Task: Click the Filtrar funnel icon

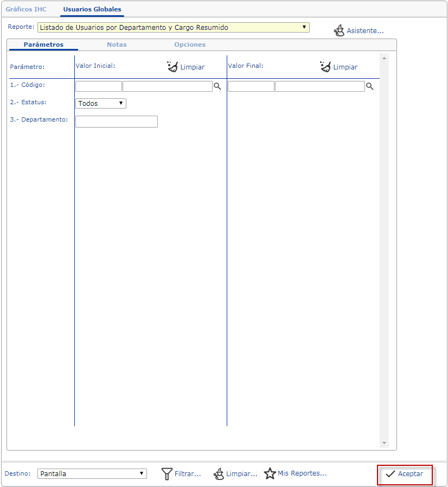Action: 167,474
